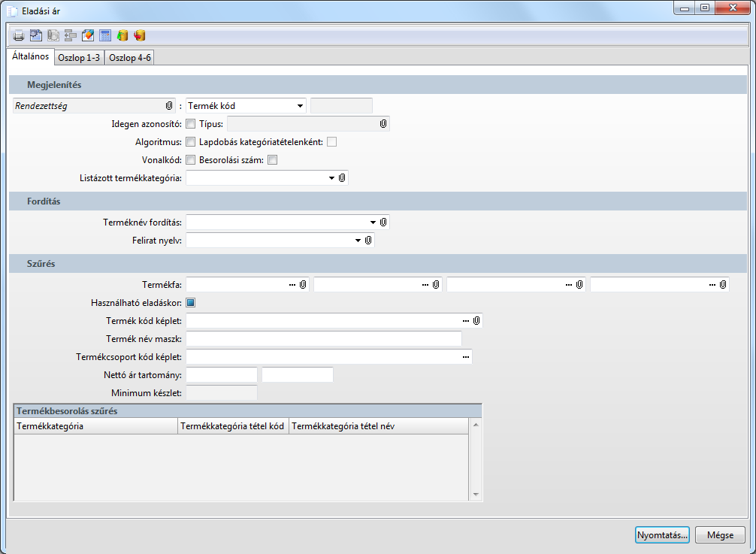Click the second Nettó ár tartomány field
The height and width of the screenshot is (554, 756).
tap(298, 374)
